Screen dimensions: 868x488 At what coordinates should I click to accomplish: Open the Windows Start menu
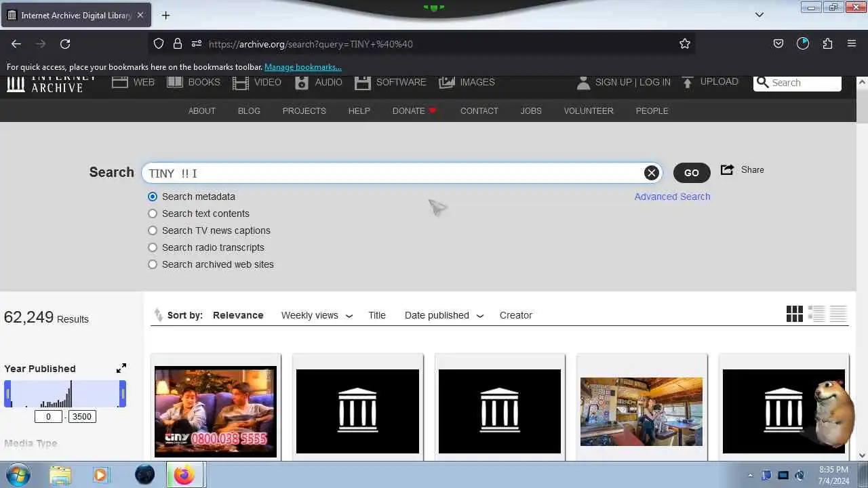pos(18,474)
